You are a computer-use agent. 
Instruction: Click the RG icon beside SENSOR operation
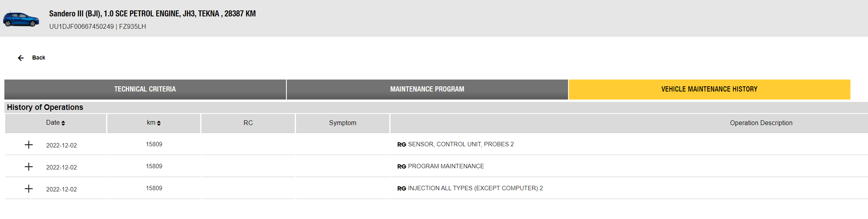401,145
